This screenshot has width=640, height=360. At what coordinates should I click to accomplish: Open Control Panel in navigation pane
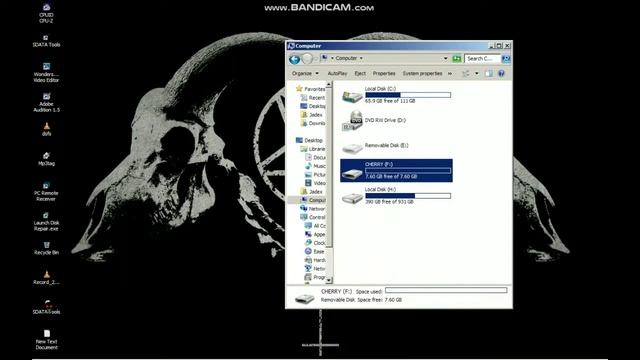(x=313, y=217)
